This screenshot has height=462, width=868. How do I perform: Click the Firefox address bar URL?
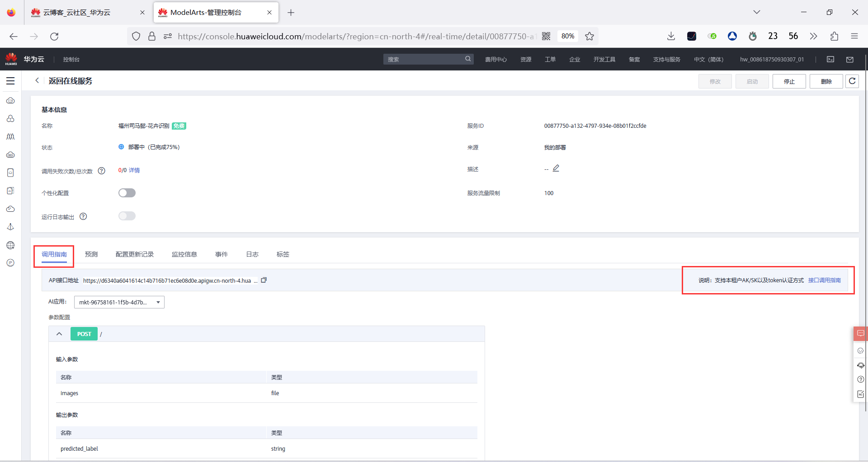pos(356,36)
